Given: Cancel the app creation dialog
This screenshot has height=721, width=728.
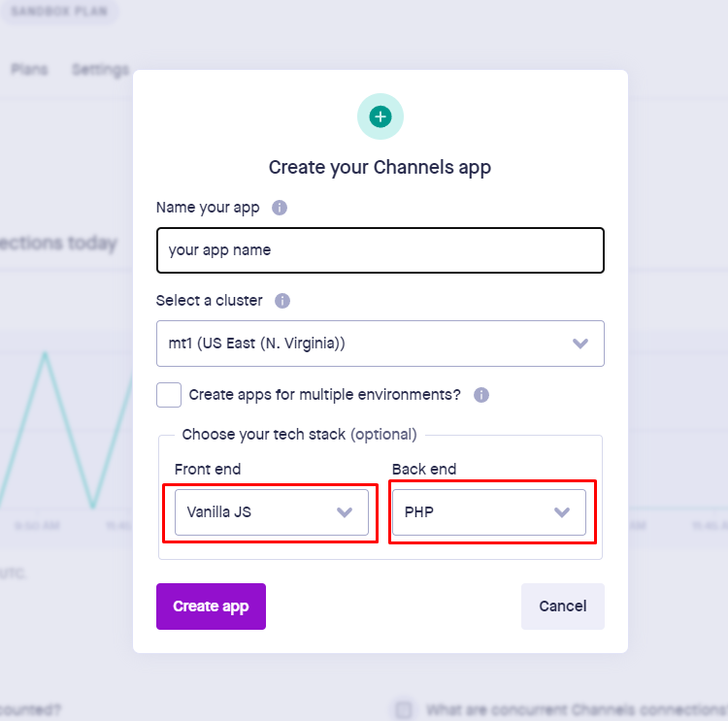Looking at the screenshot, I should pyautogui.click(x=562, y=606).
